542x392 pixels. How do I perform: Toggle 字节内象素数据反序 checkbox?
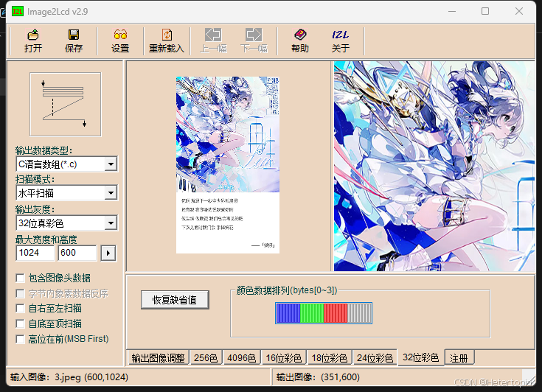pyautogui.click(x=21, y=293)
